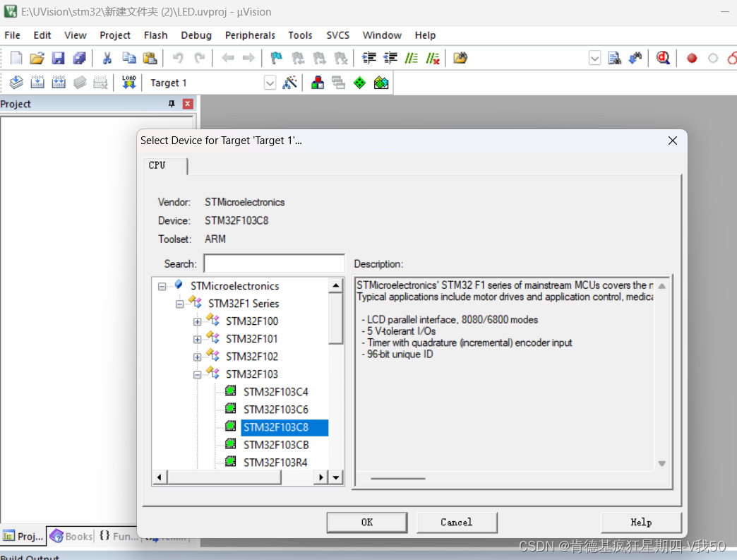Click device tree scroll up arrow

click(x=335, y=286)
